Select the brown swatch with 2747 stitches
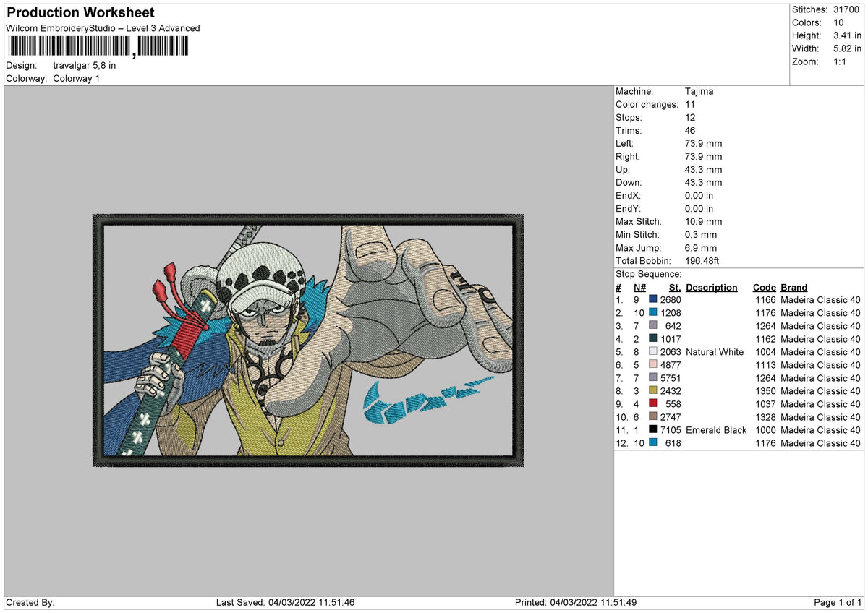The width and height of the screenshot is (868, 613). tap(653, 417)
